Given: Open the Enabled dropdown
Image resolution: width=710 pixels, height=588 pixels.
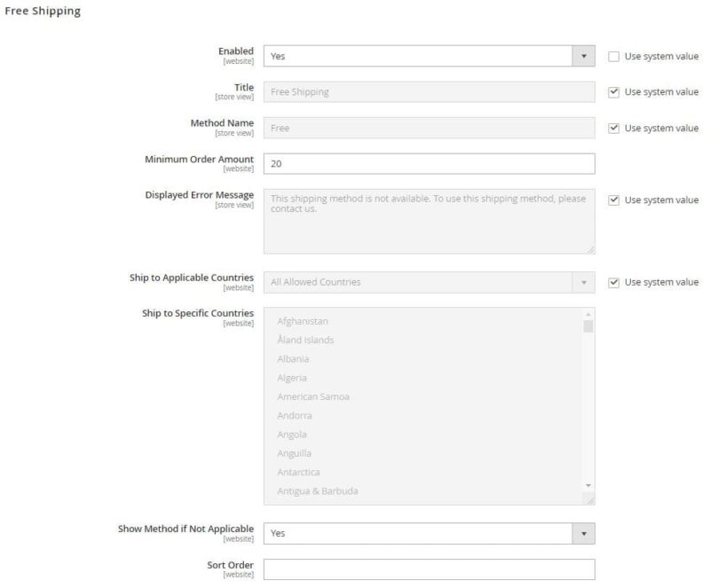Looking at the screenshot, I should click(x=429, y=56).
